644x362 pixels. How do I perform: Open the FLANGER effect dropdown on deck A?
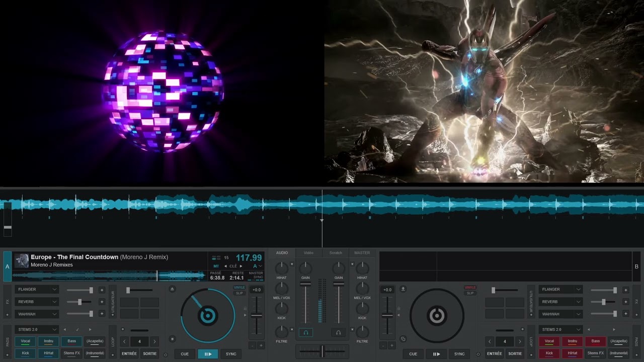(x=37, y=290)
